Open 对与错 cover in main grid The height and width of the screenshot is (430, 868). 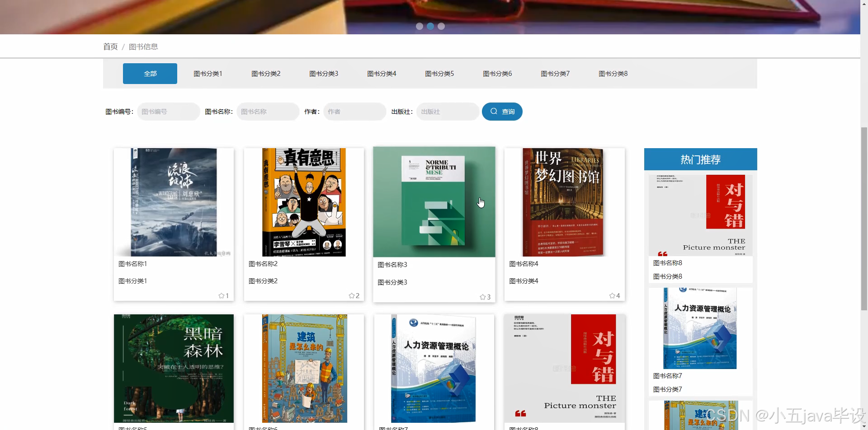point(565,369)
